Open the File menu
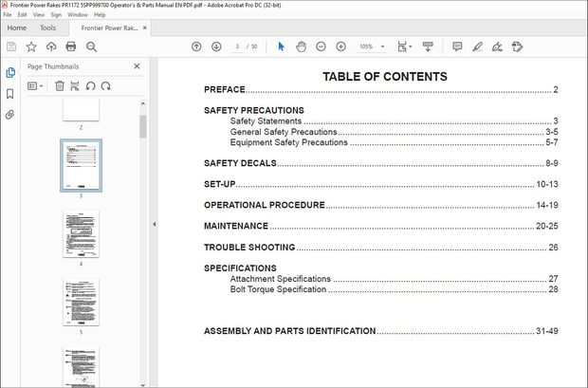Image resolution: width=588 pixels, height=388 pixels. coord(8,14)
